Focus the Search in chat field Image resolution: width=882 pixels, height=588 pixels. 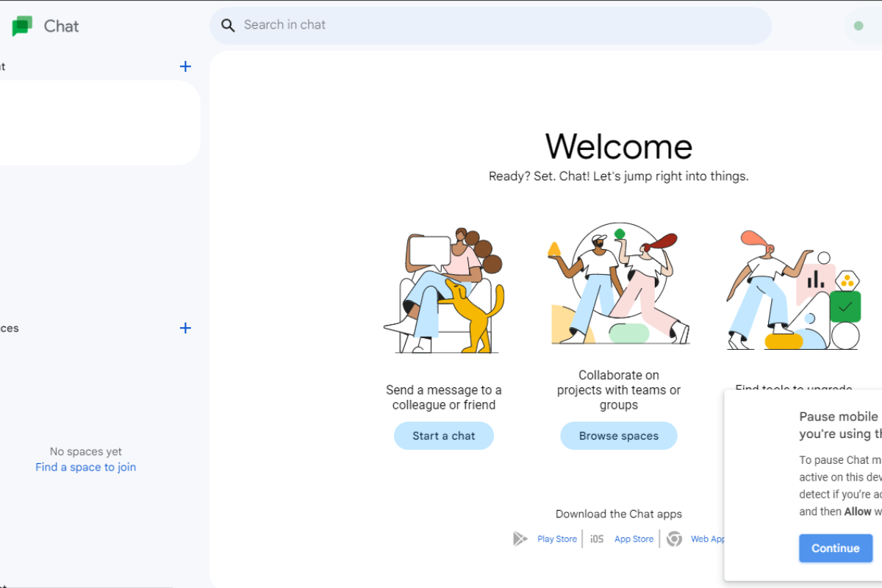[x=500, y=26]
